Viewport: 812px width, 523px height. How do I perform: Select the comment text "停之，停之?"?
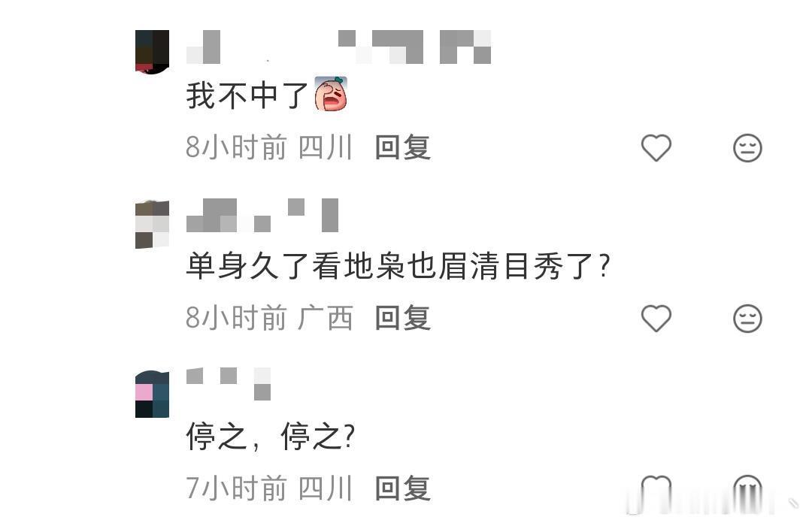[x=271, y=436]
